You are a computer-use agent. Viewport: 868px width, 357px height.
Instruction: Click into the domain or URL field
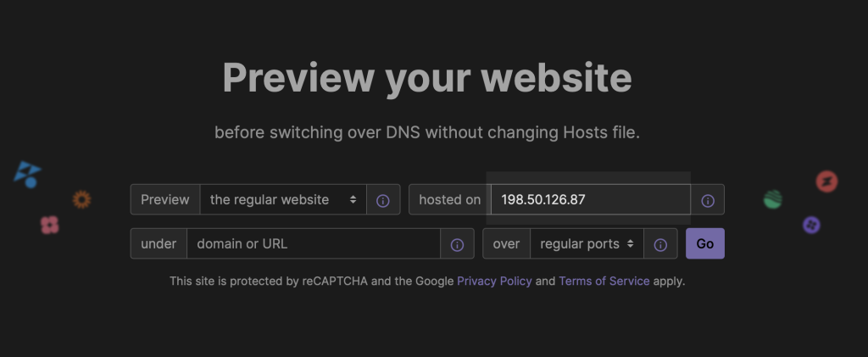(x=313, y=244)
